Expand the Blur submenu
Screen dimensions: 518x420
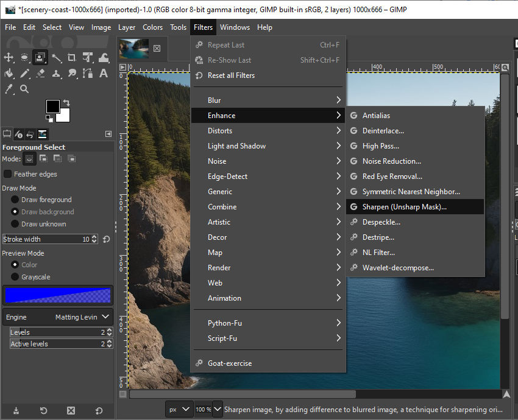pyautogui.click(x=268, y=100)
